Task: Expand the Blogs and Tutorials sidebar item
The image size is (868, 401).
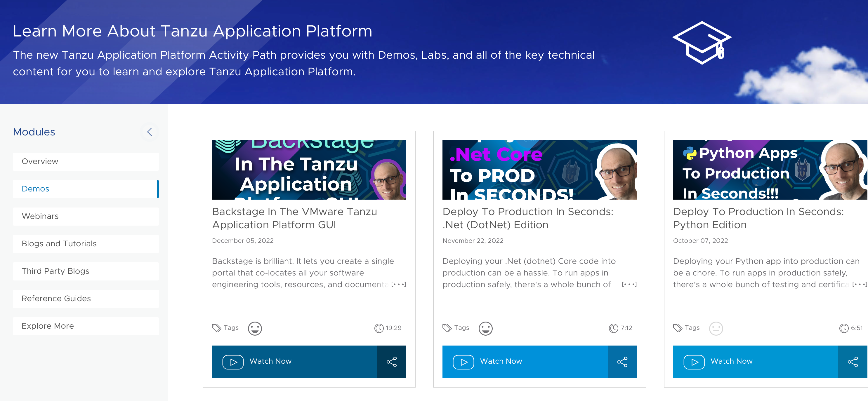Action: point(59,243)
